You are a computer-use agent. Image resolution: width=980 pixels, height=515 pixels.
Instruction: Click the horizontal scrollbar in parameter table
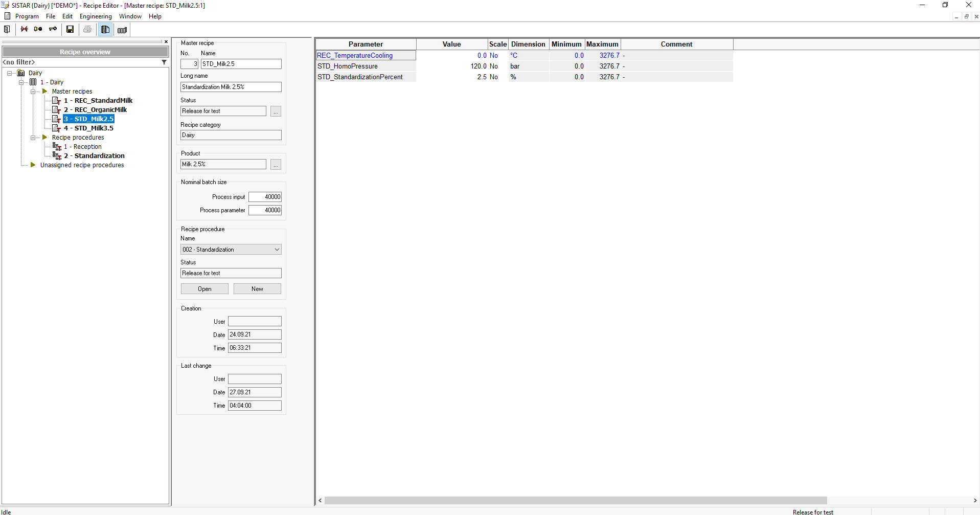(575, 501)
